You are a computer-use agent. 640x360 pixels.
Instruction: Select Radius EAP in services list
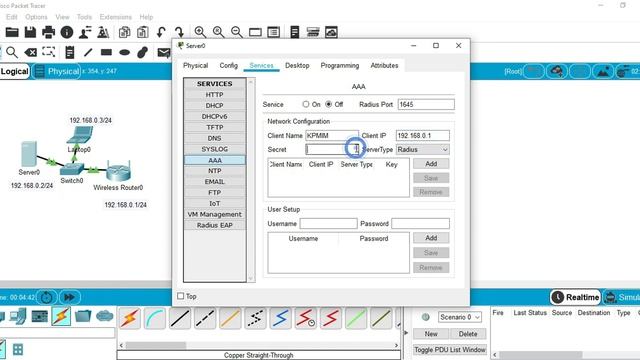point(215,225)
